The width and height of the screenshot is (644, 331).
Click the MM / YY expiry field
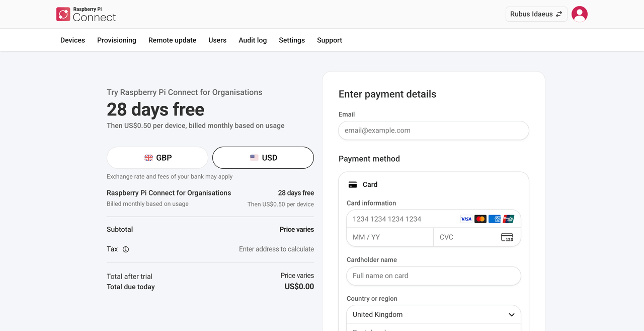pos(390,237)
